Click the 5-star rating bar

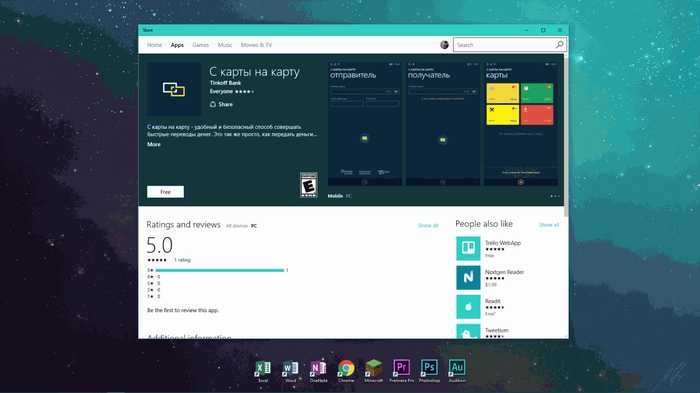coord(220,270)
